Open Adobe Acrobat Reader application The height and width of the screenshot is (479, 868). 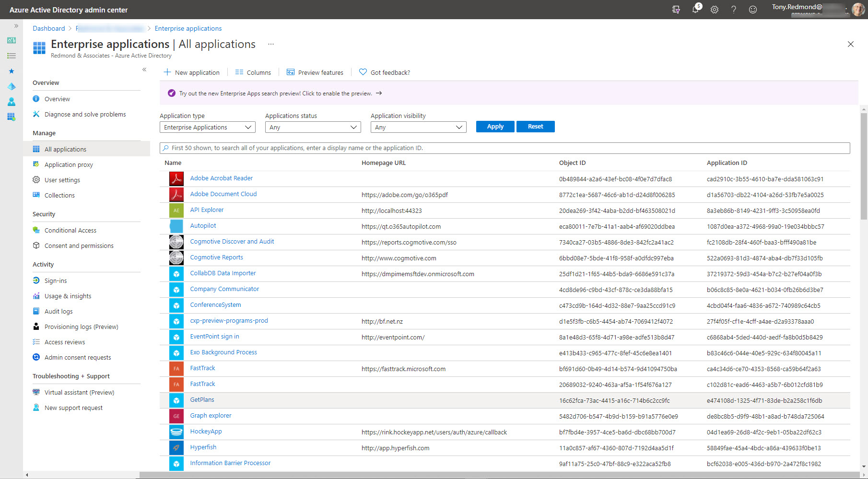(x=221, y=178)
